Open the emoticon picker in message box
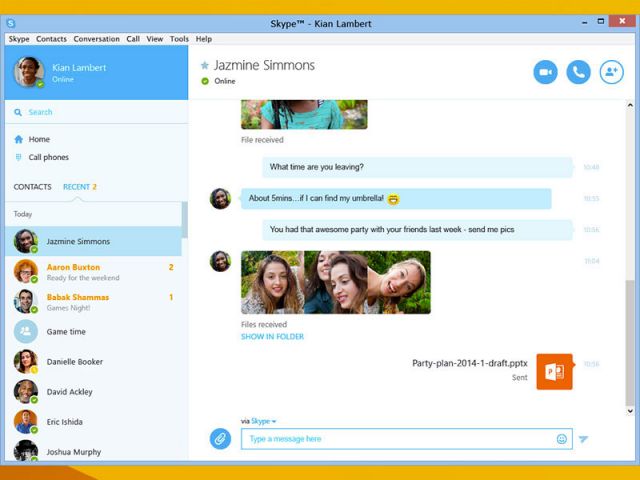Viewport: 640px width, 480px height. [x=562, y=439]
